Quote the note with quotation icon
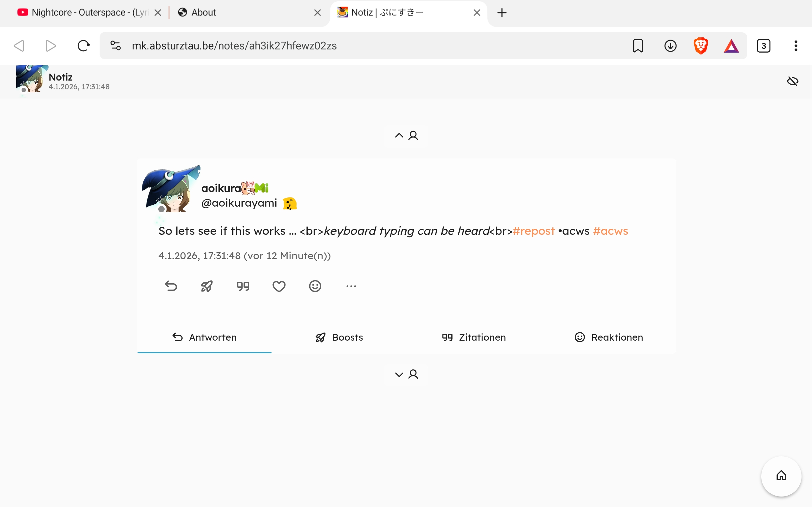Screen dimensions: 812x507 pos(243,286)
